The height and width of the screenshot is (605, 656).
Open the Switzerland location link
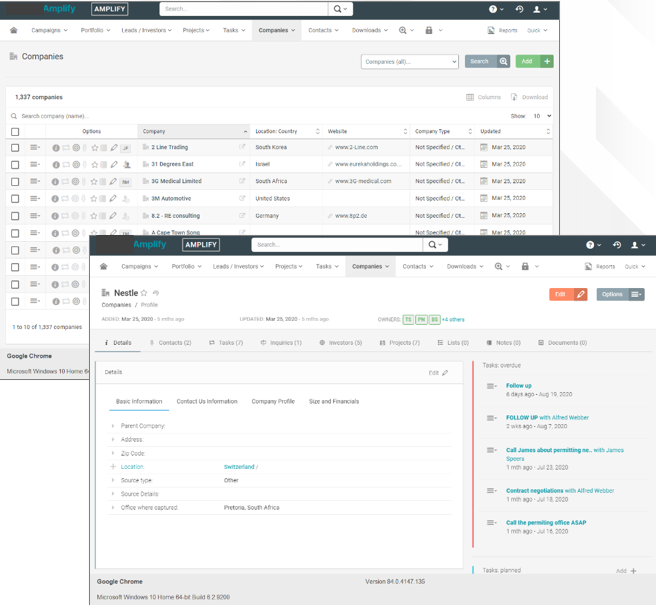point(239,467)
